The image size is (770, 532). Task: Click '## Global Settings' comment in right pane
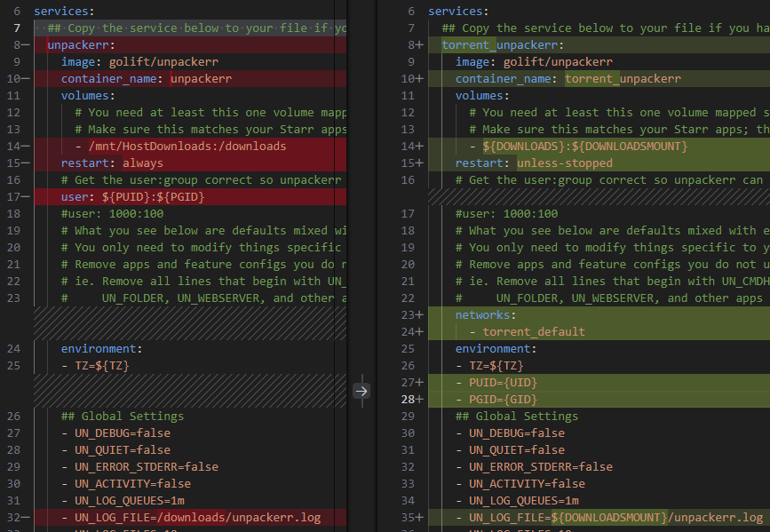click(517, 417)
